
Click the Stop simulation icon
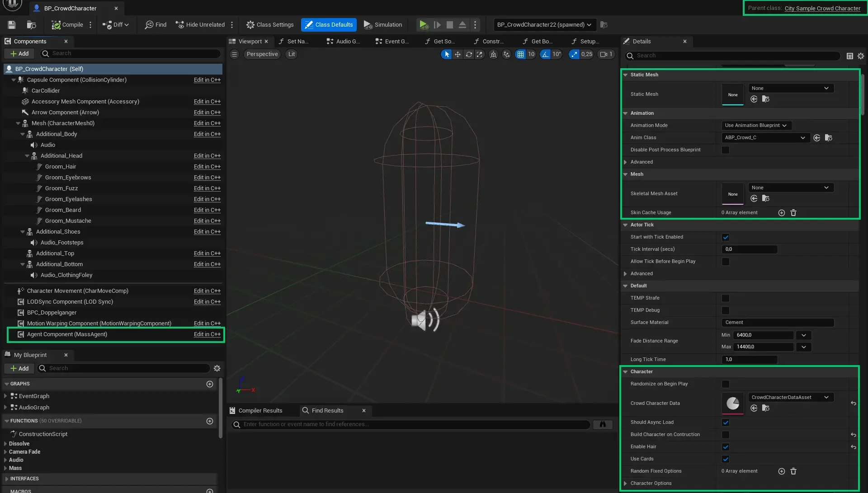(x=449, y=25)
